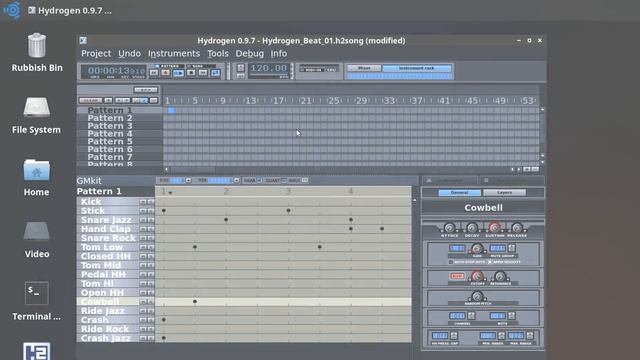Mute the Snare Jazz instrument
The image size is (640, 360).
143,220
